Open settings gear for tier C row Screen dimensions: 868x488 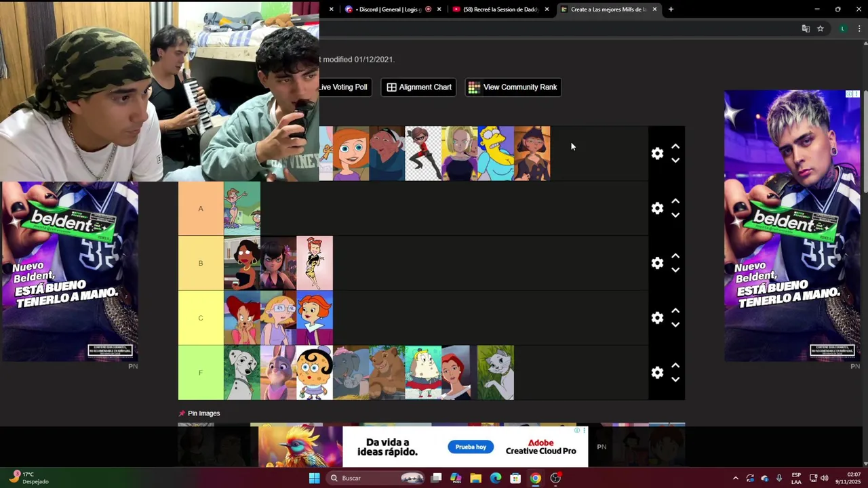[657, 318]
